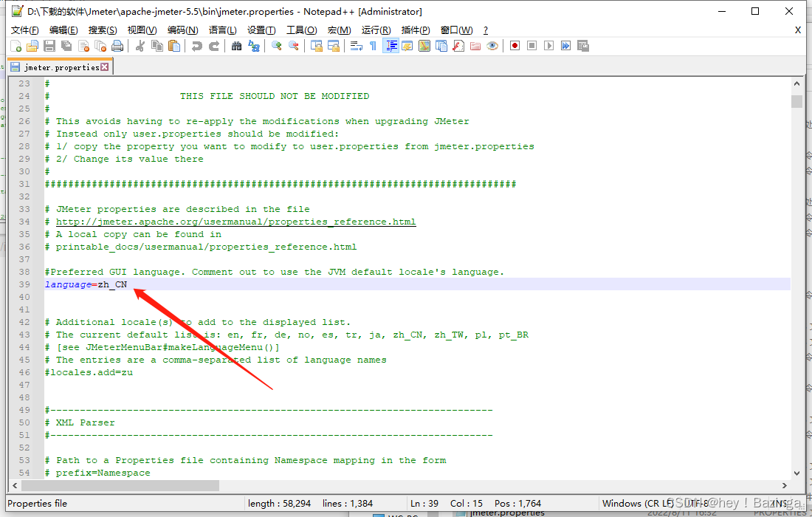This screenshot has width=812, height=517.
Task: Close the current document using the menu bar X
Action: click(798, 30)
